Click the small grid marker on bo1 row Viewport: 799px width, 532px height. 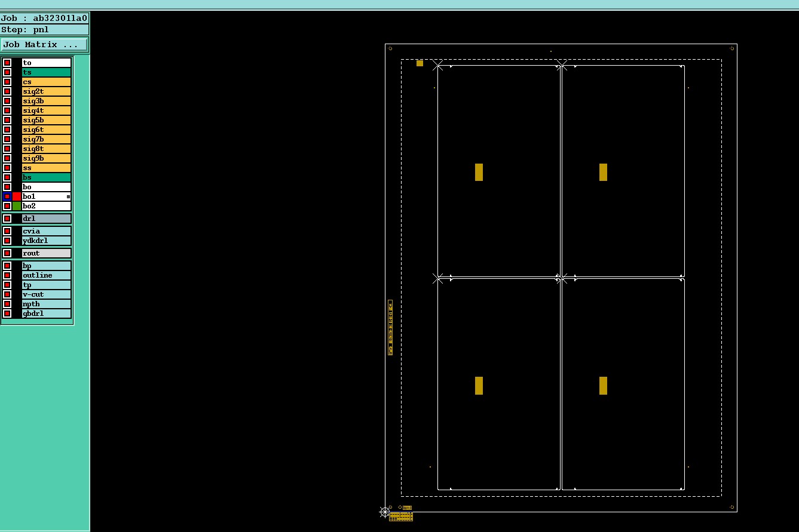[68, 196]
